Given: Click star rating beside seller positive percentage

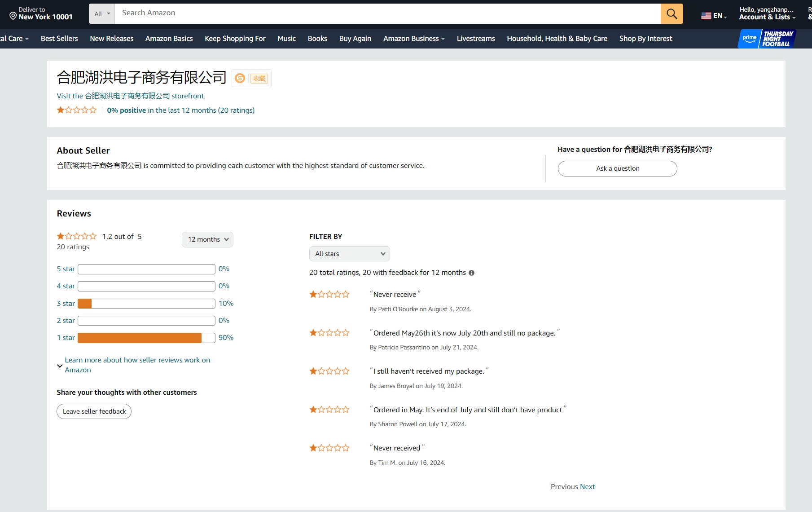Looking at the screenshot, I should click(x=77, y=110).
